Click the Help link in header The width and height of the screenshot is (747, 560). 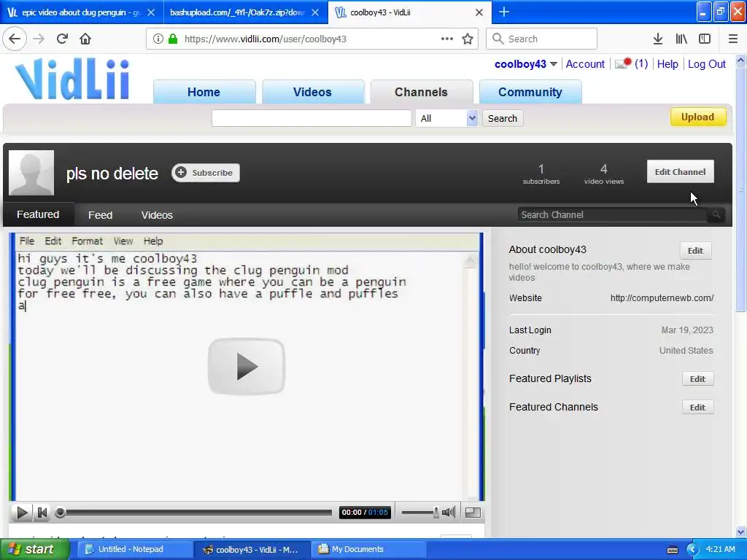click(667, 64)
